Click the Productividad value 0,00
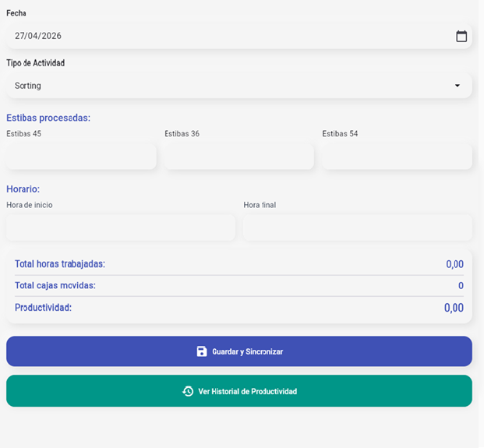Screen dimensions: 484x448 [x=454, y=308]
